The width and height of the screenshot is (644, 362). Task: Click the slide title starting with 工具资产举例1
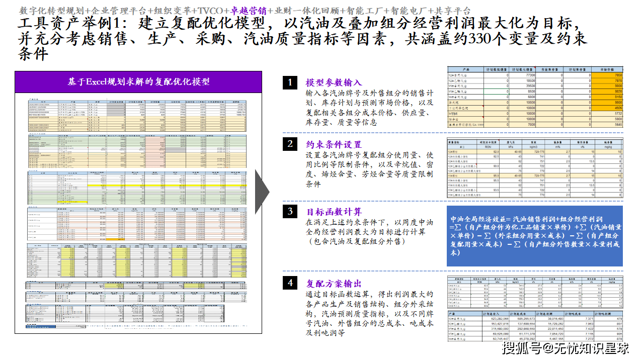click(x=302, y=38)
